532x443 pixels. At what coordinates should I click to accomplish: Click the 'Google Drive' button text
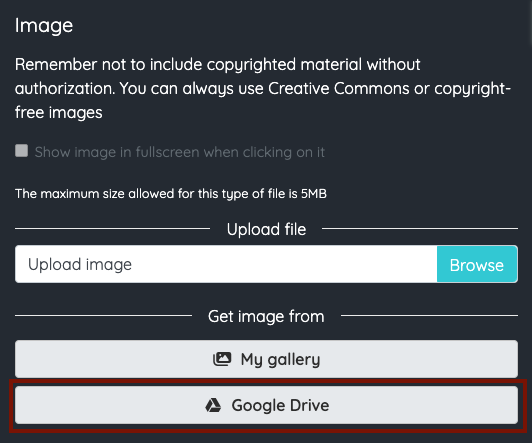point(280,405)
